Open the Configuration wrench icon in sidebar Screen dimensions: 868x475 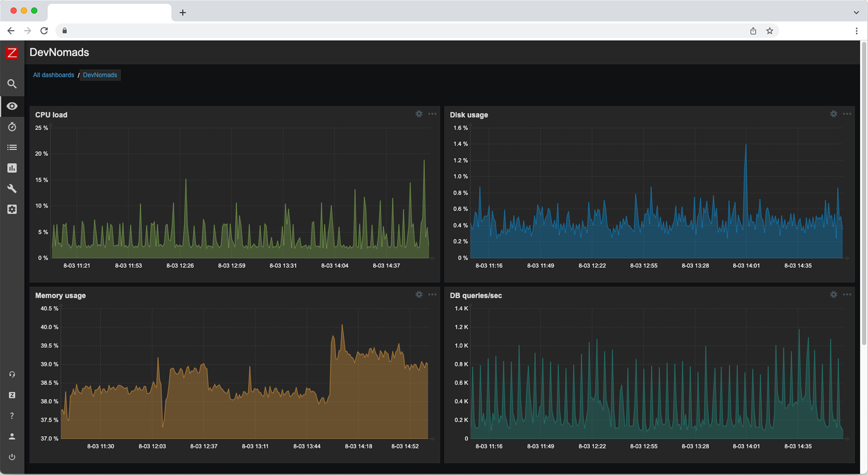12,189
